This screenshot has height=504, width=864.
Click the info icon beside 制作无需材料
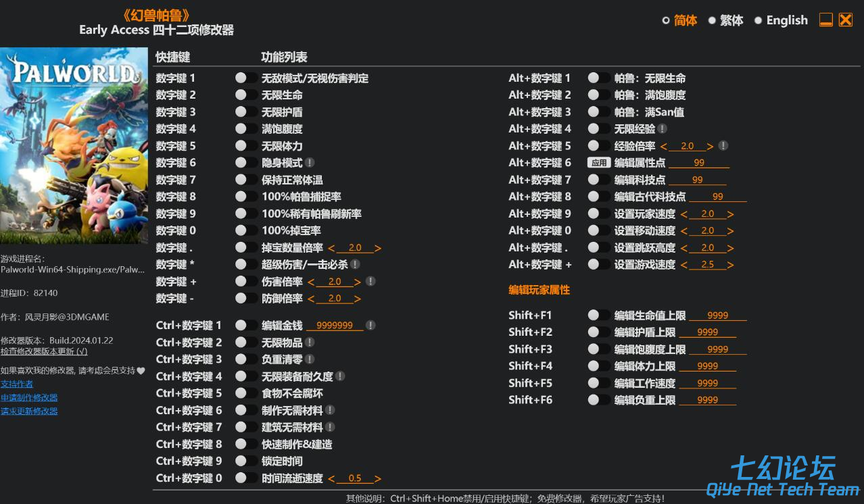click(329, 410)
